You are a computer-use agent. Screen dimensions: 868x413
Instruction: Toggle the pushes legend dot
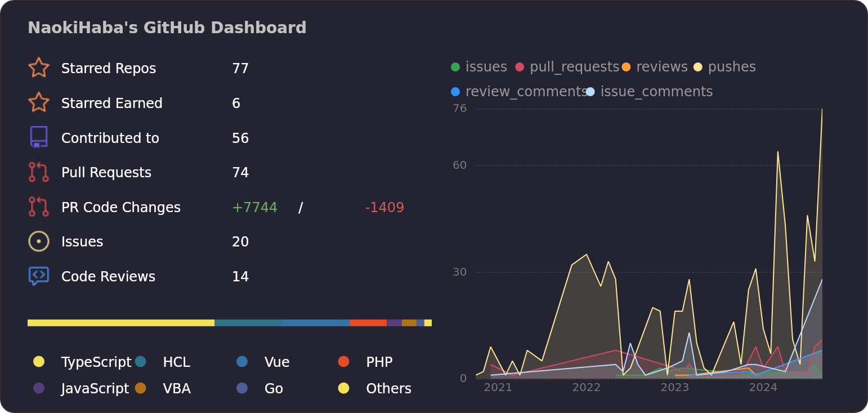[x=698, y=67]
